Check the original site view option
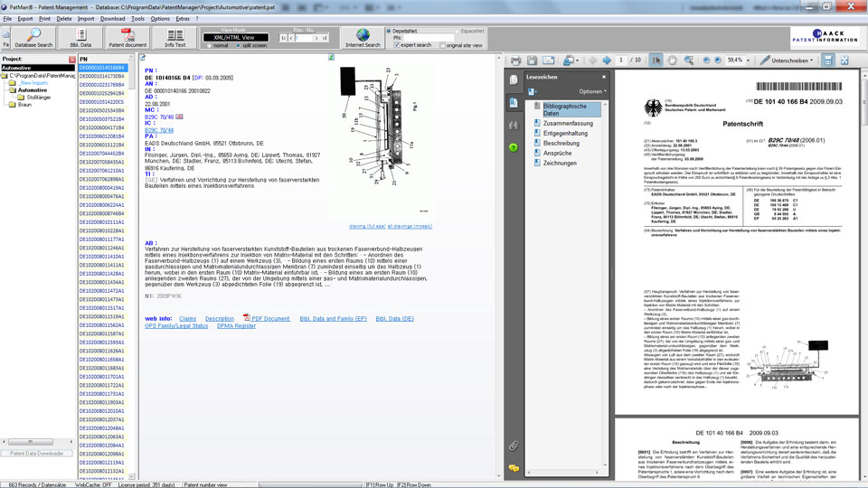 click(x=440, y=44)
